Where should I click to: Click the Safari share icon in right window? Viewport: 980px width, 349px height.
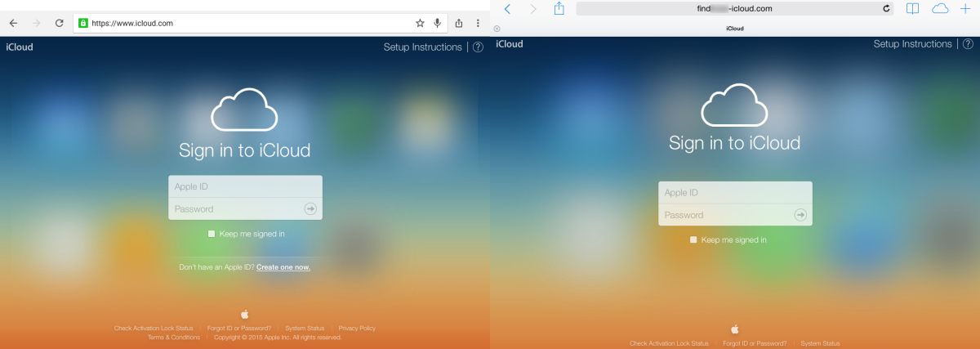point(559,8)
